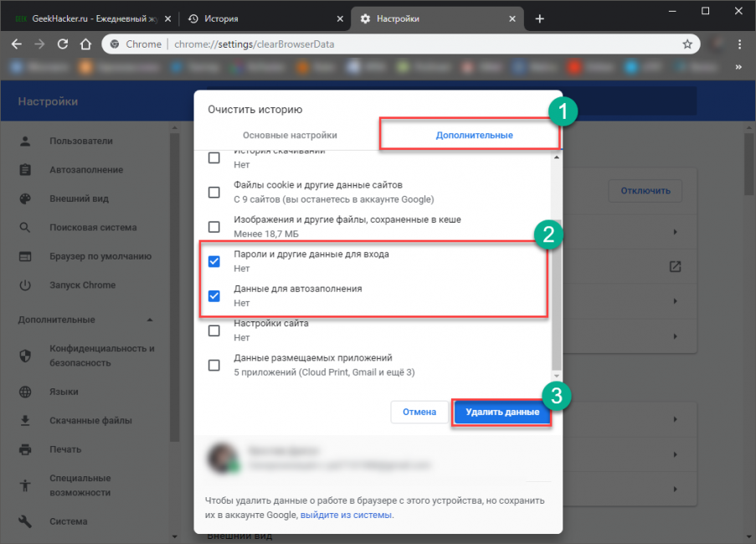
Task: Open Скачанные файлы settings section
Action: click(x=90, y=421)
